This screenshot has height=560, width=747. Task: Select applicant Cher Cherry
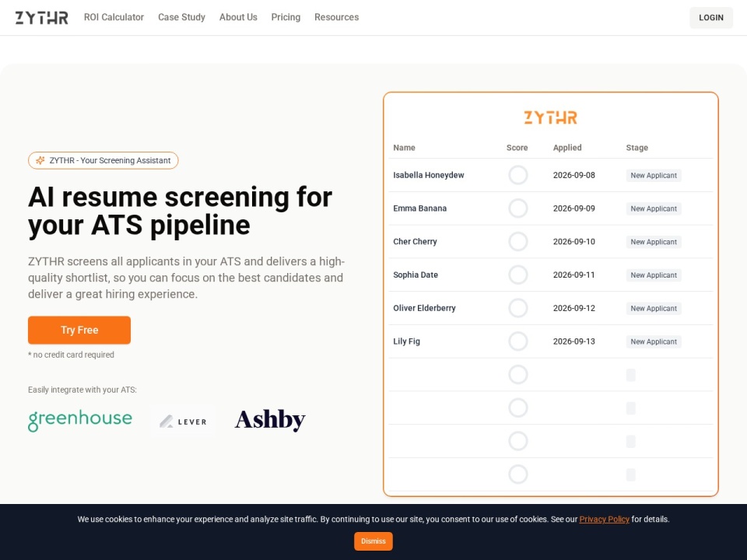point(415,242)
